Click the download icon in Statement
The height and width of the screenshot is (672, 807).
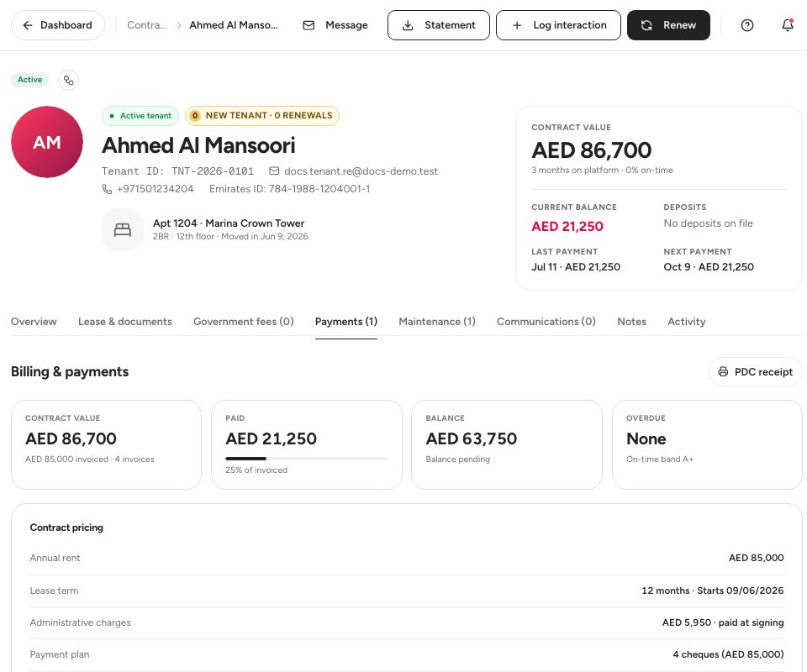(408, 25)
